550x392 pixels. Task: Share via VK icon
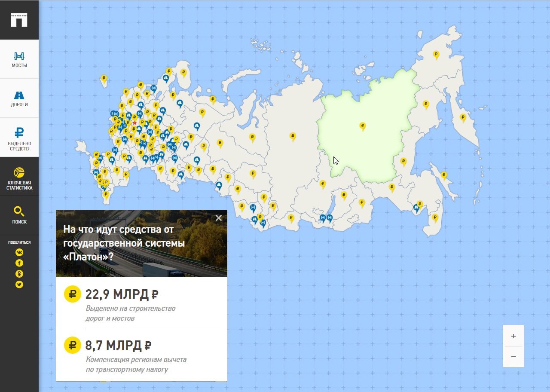(x=19, y=252)
